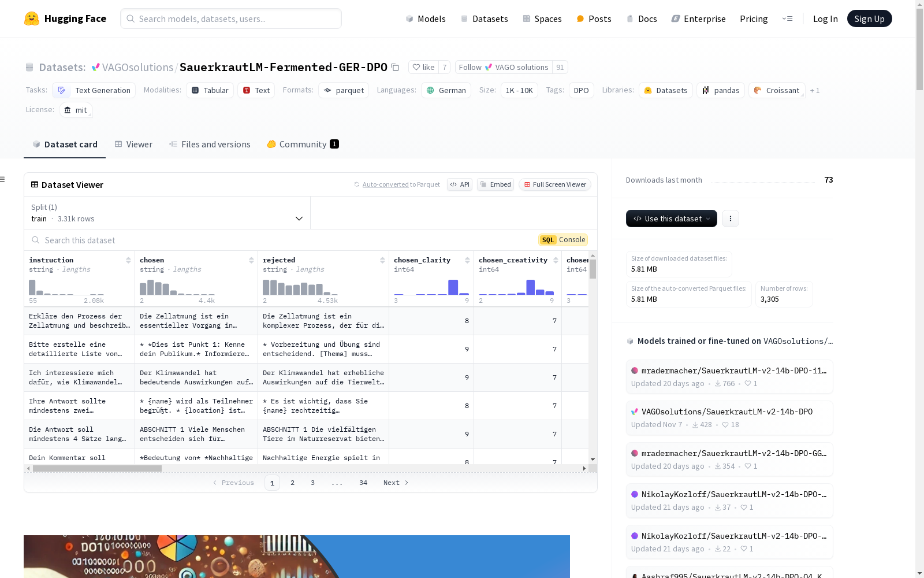Sort by the chosen column arrows

(x=251, y=260)
